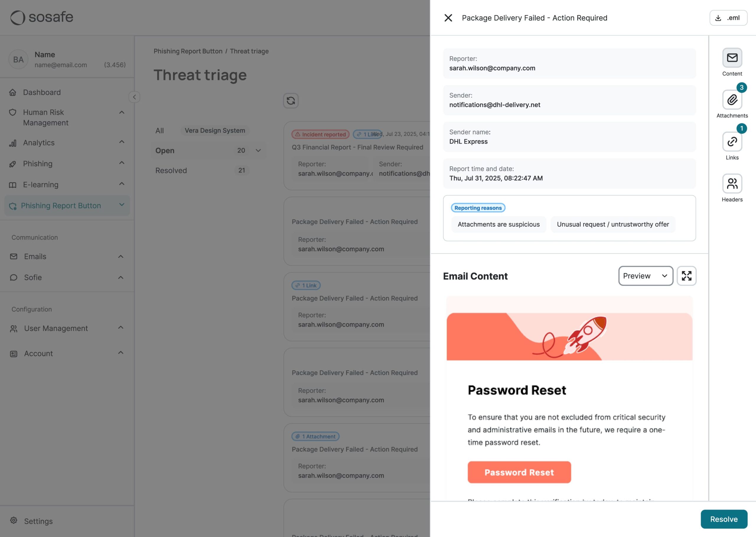Open the Links panel icon

732,142
